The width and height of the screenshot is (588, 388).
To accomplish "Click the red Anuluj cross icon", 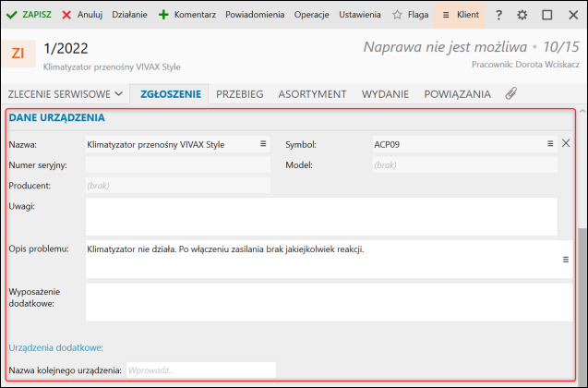I will point(66,15).
